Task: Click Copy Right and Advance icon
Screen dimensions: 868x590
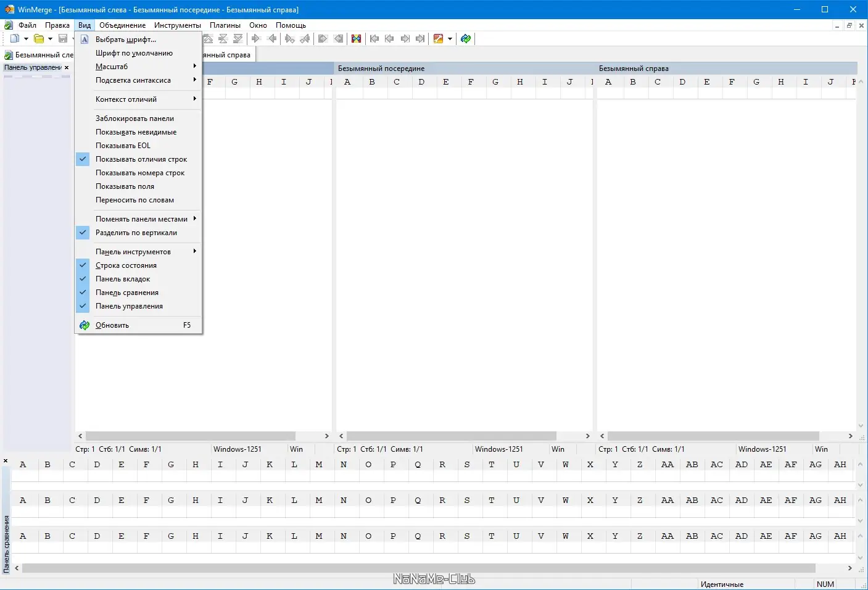Action: point(290,39)
